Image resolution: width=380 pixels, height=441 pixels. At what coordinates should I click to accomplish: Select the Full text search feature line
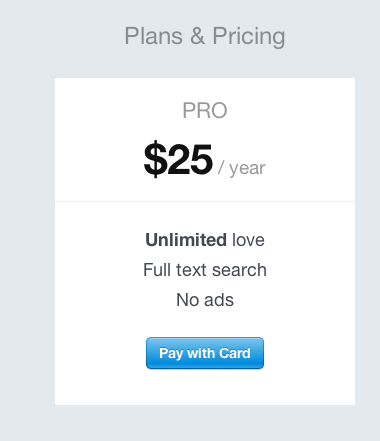tap(205, 270)
